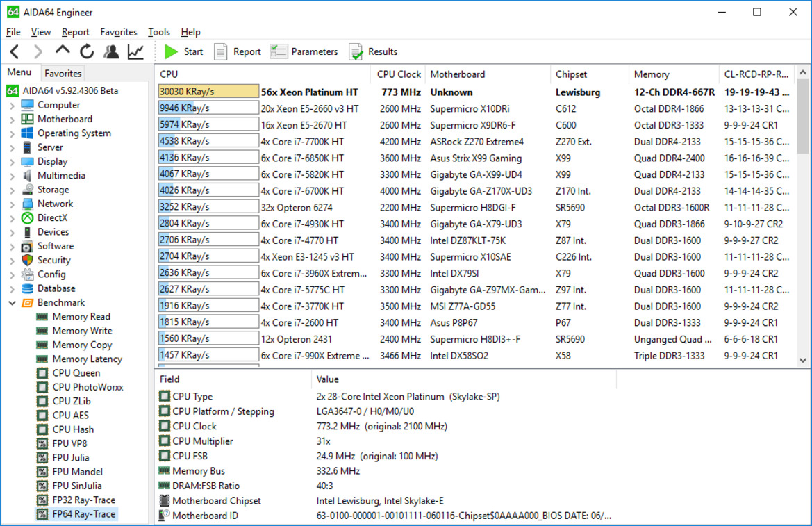Select the Benchmark folder icon
The image size is (812, 526).
[x=28, y=303]
